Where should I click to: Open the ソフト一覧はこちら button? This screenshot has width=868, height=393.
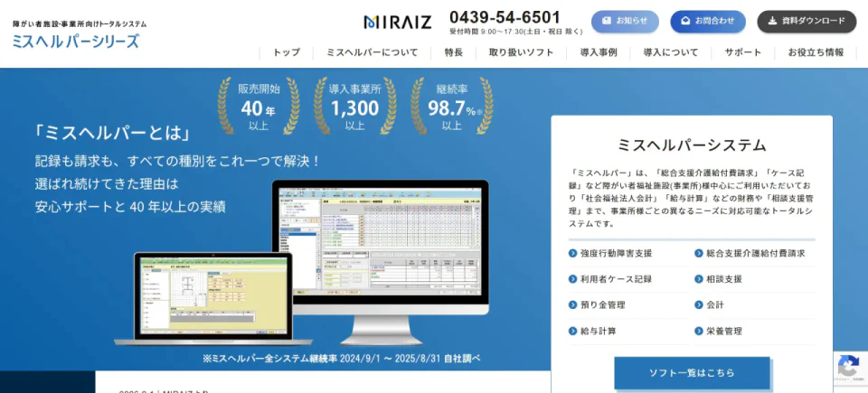692,373
